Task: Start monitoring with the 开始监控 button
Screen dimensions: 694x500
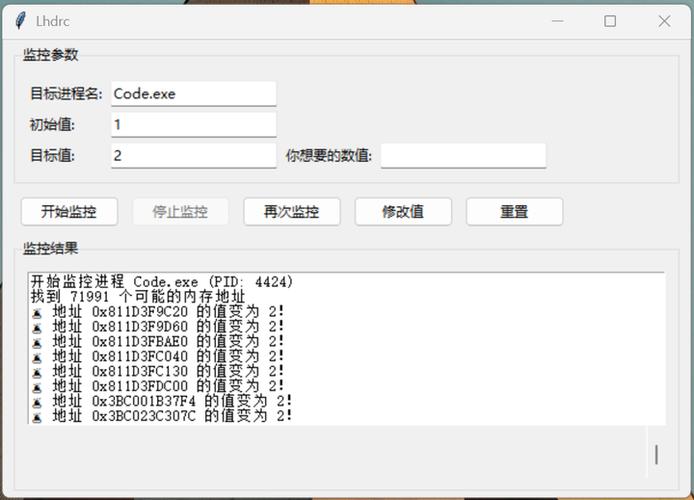Action: (x=69, y=212)
